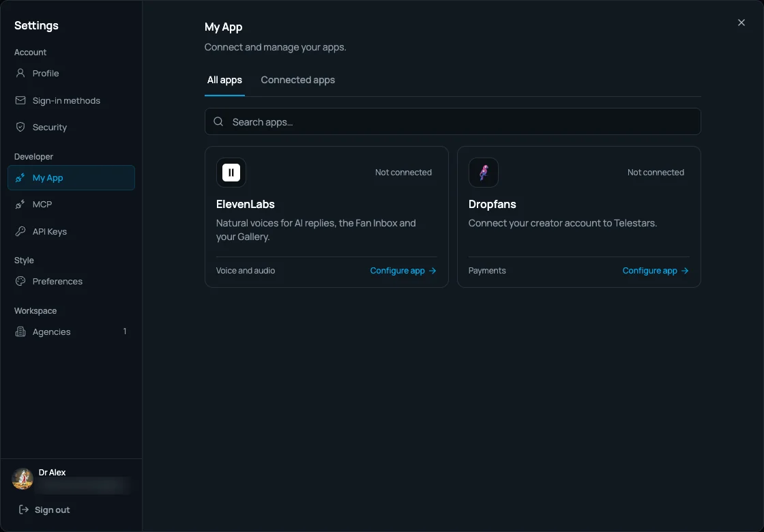Open Agencies under Workspace

71,331
